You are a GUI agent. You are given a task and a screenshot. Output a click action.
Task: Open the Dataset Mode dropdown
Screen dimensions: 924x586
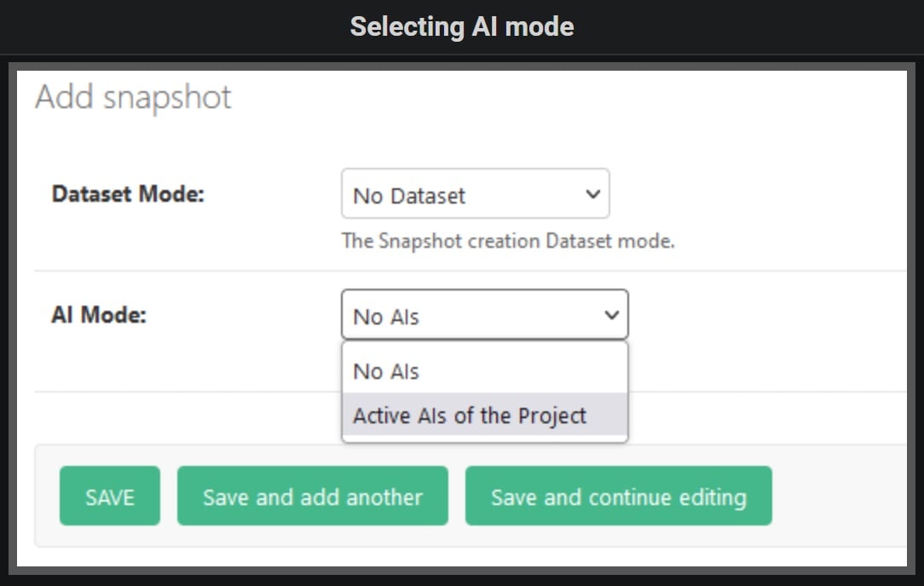pos(475,193)
